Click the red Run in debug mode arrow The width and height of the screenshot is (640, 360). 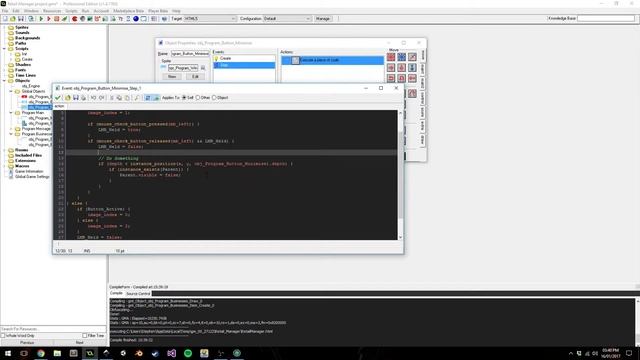[x=49, y=19]
